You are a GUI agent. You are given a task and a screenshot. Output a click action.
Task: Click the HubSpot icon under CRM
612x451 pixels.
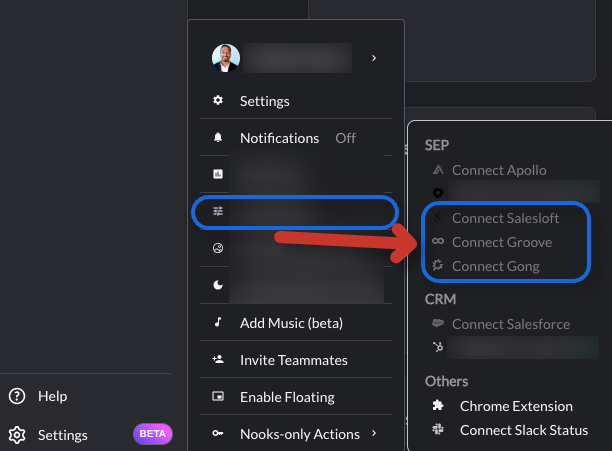point(438,346)
